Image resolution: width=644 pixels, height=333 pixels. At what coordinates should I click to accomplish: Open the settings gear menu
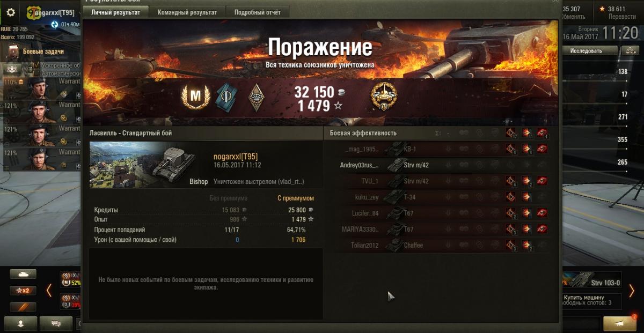click(11, 12)
